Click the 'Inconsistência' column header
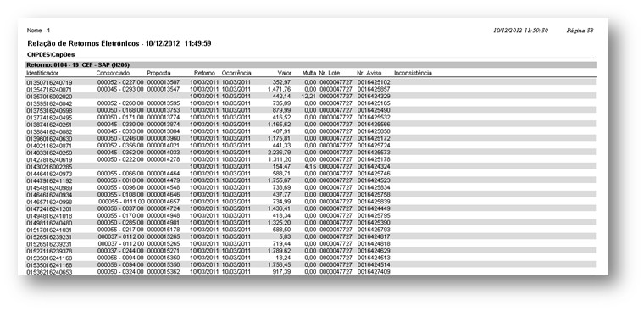This screenshot has height=311, width=644. (x=413, y=73)
